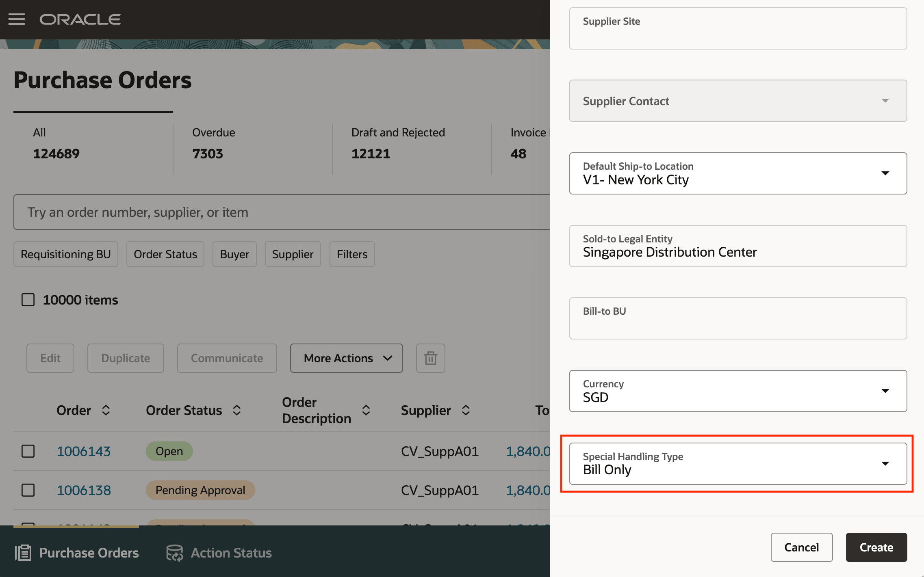Open purchase order 1006143

84,451
